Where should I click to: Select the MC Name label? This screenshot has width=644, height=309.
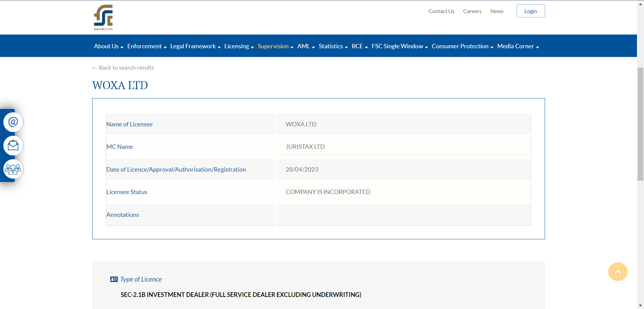[x=120, y=147]
